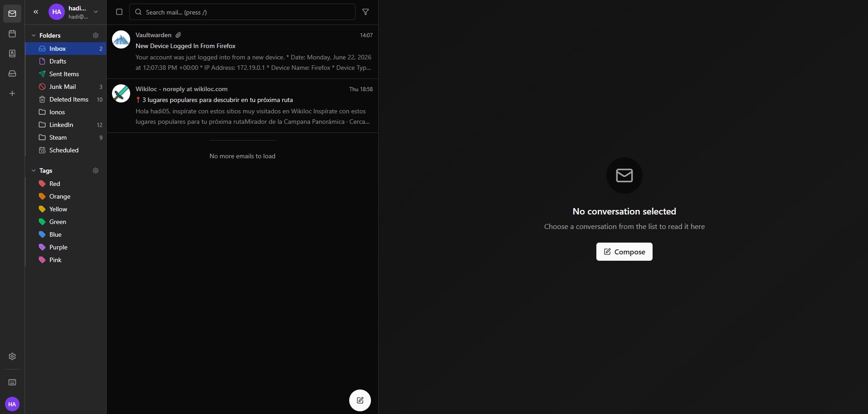The width and height of the screenshot is (868, 414).
Task: Click the plus icon in left rail
Action: 12,93
